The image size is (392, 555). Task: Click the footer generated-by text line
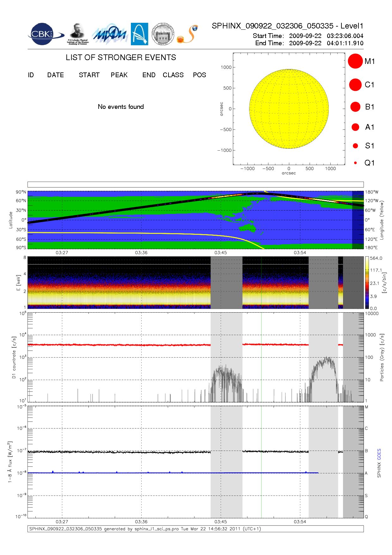(x=145, y=529)
